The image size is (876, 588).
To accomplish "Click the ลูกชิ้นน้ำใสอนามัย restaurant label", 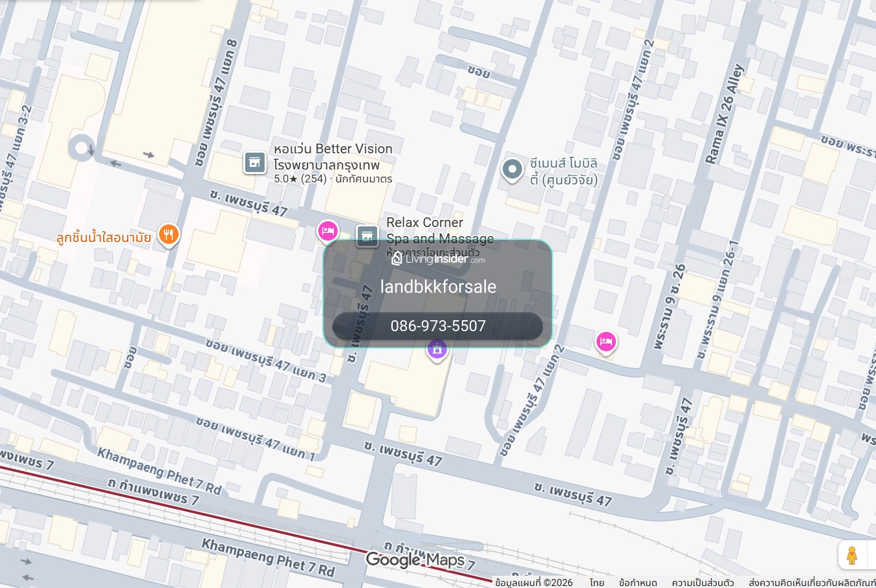I will [104, 237].
